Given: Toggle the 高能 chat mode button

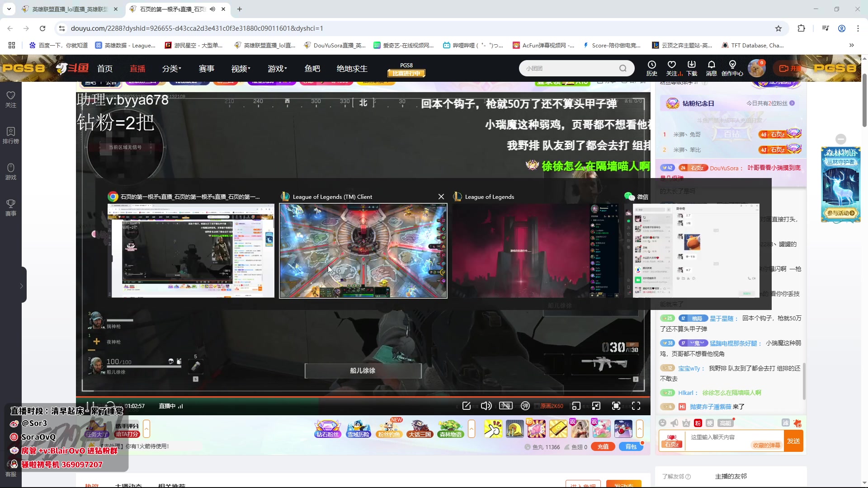Looking at the screenshot, I should [x=726, y=423].
